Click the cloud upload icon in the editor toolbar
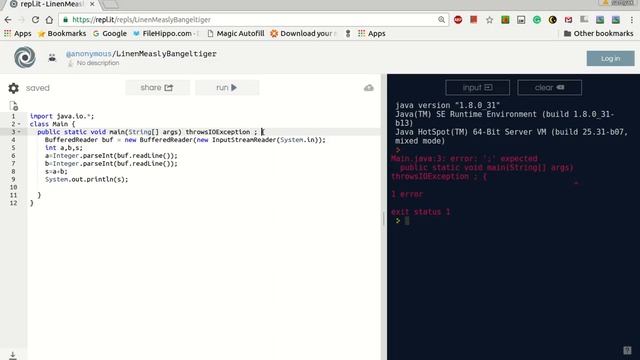Screen dimensions: 640x360 [x=369, y=88]
